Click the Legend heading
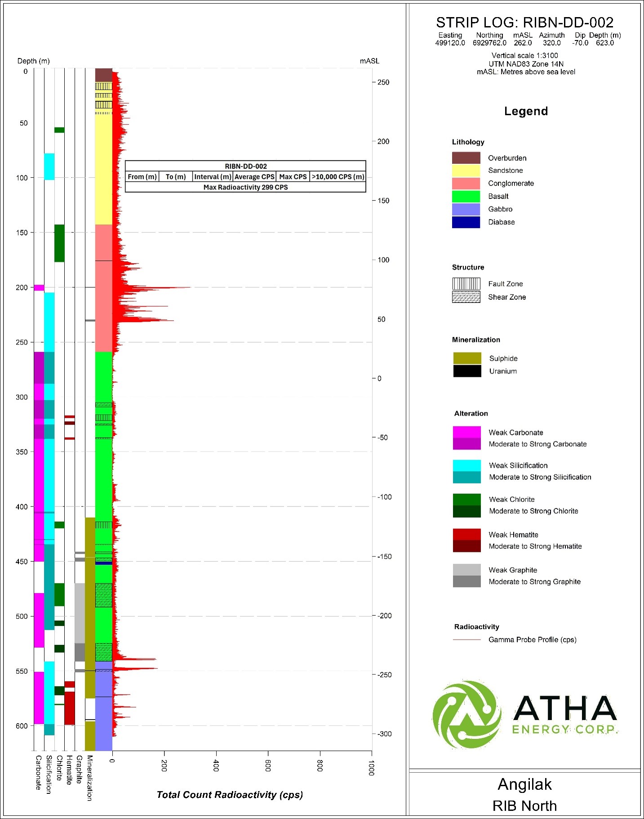This screenshot has height=819, width=644. click(526, 111)
